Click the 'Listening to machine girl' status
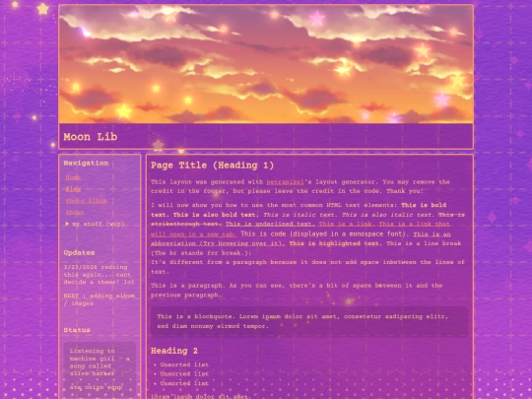 click(100, 363)
